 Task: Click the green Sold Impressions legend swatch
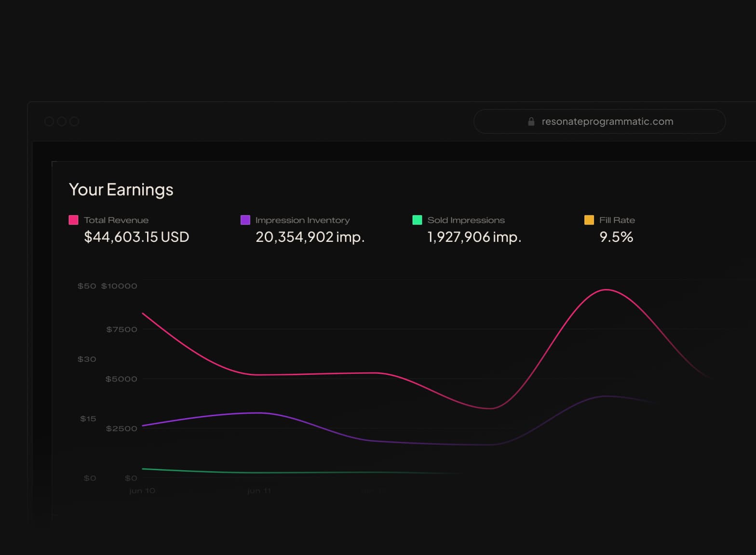click(417, 220)
